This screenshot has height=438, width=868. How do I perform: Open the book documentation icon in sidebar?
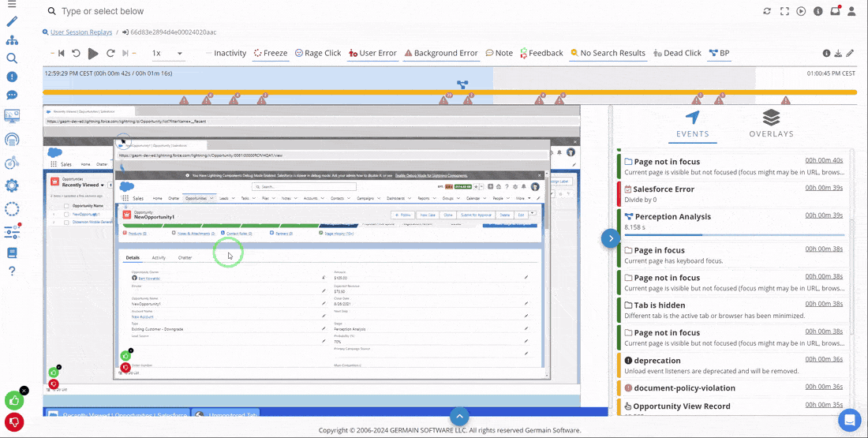[12, 253]
